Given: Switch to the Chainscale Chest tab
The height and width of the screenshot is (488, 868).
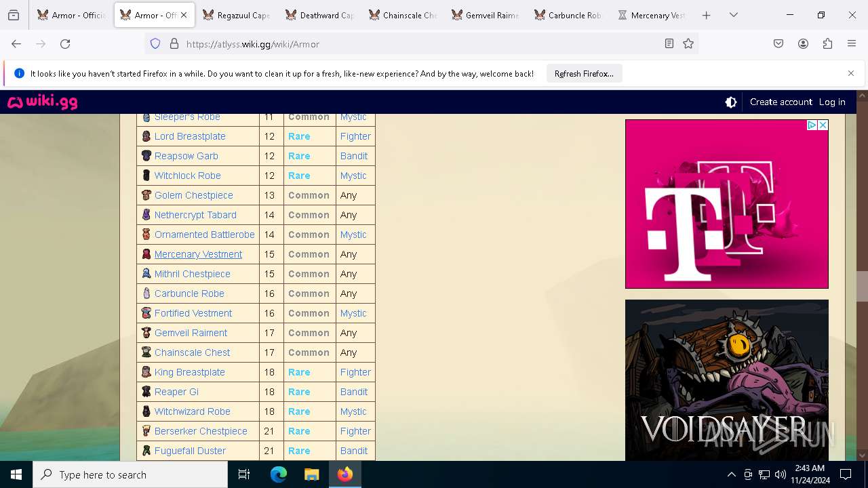Looking at the screenshot, I should tap(402, 15).
